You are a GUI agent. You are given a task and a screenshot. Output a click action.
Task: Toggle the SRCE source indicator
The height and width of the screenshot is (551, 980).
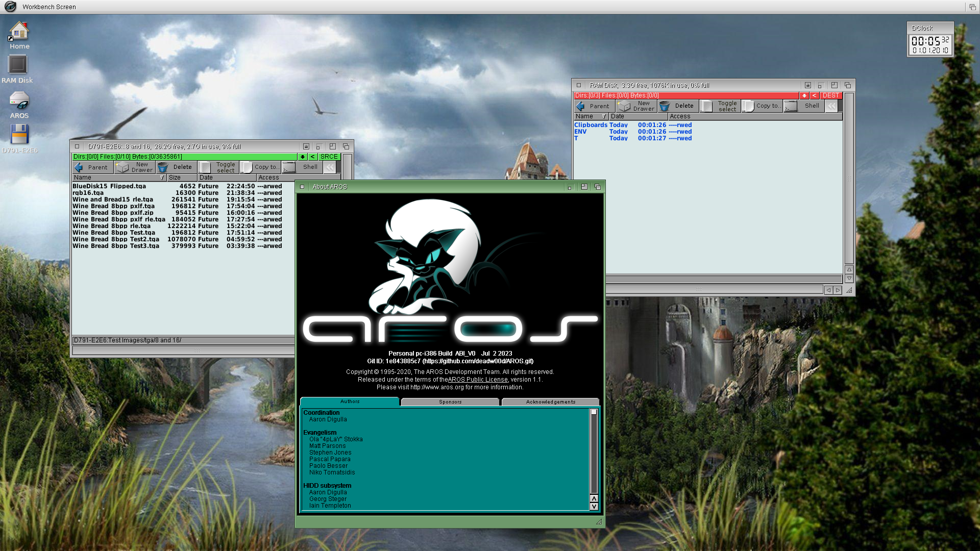pyautogui.click(x=329, y=157)
